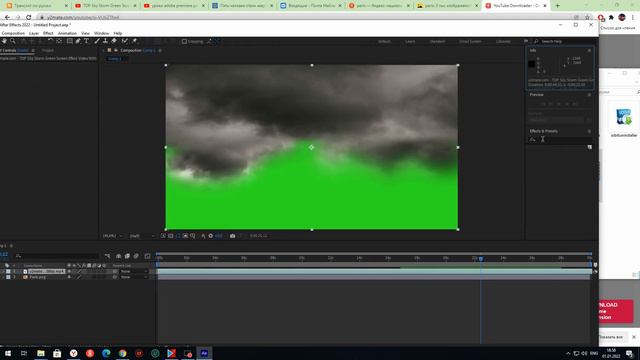640x360 pixels.
Task: Open the Effects & Presets panel menu
Action: click(589, 131)
